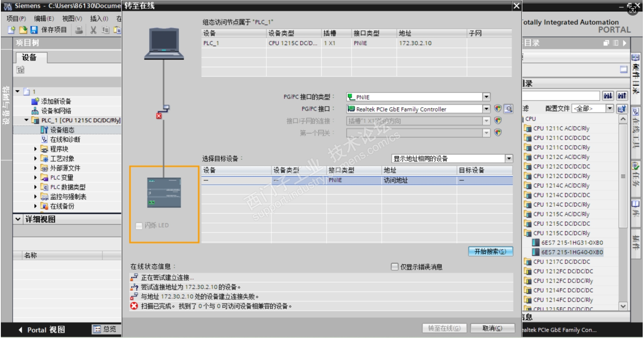Open the 任务 side tab
The width and height of the screenshot is (644, 338).
click(x=635, y=178)
